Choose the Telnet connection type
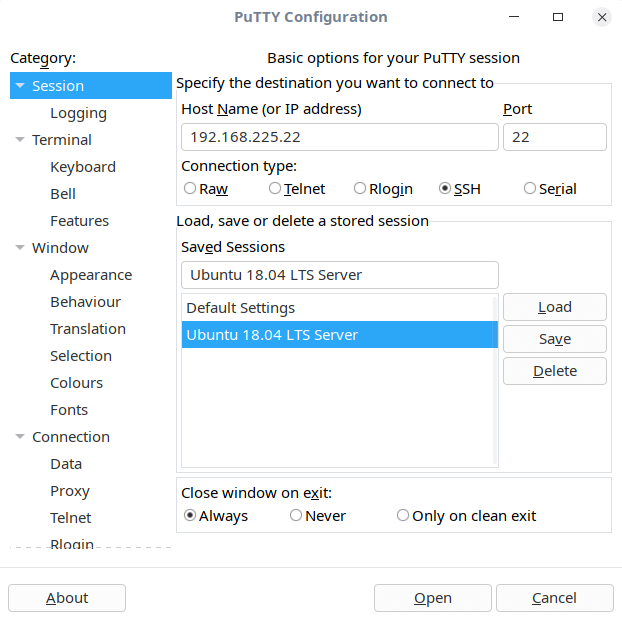The width and height of the screenshot is (622, 620). click(x=275, y=188)
